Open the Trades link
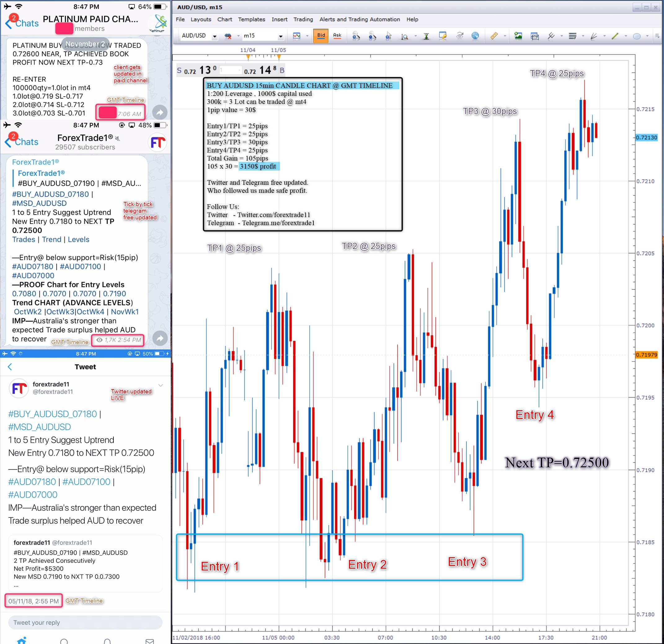 pos(24,239)
